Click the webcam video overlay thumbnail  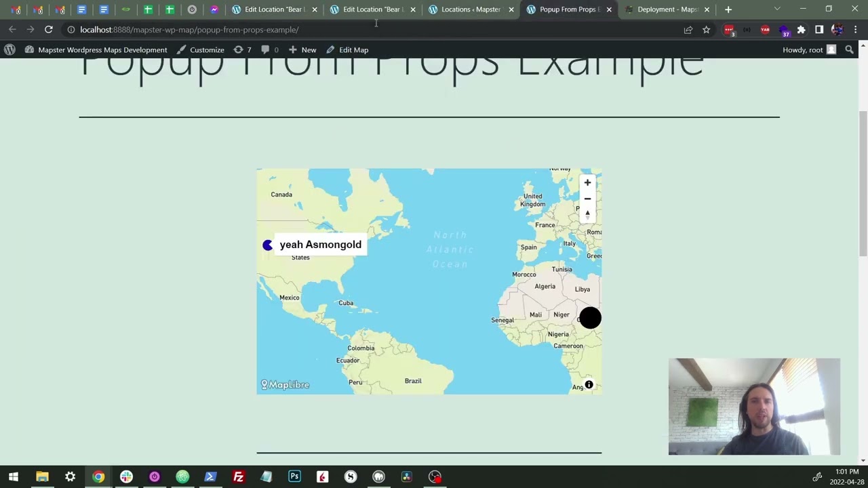pos(754,406)
